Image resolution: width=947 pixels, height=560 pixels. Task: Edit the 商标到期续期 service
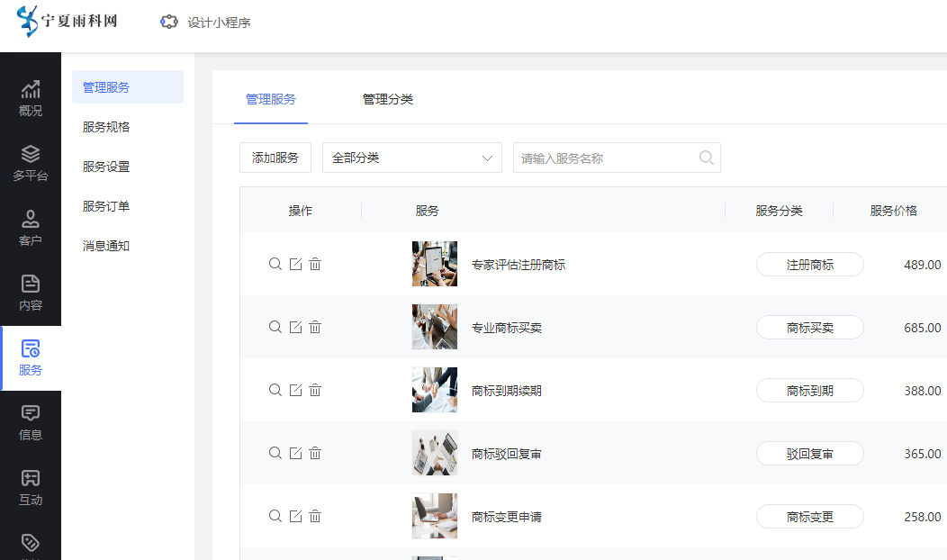click(295, 390)
